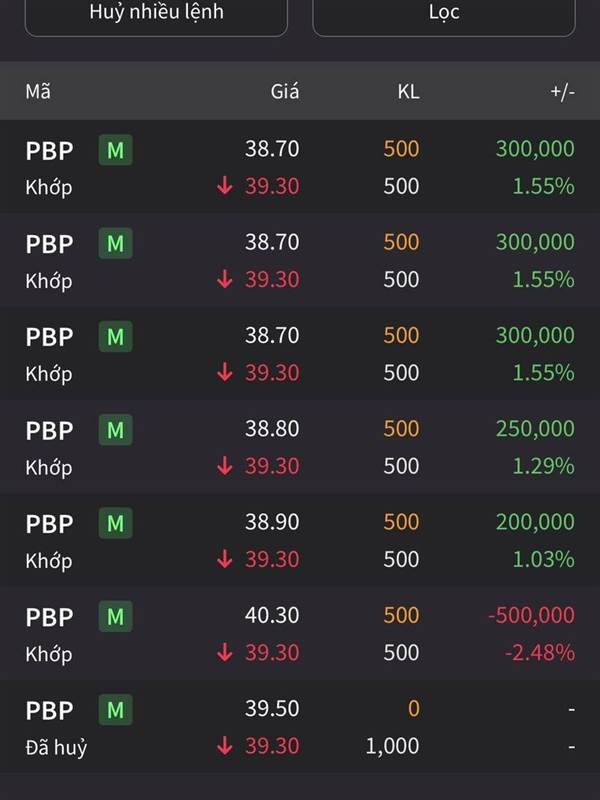Click the red down arrow in the Đã huỷ row
The image size is (600, 800).
coord(225,746)
